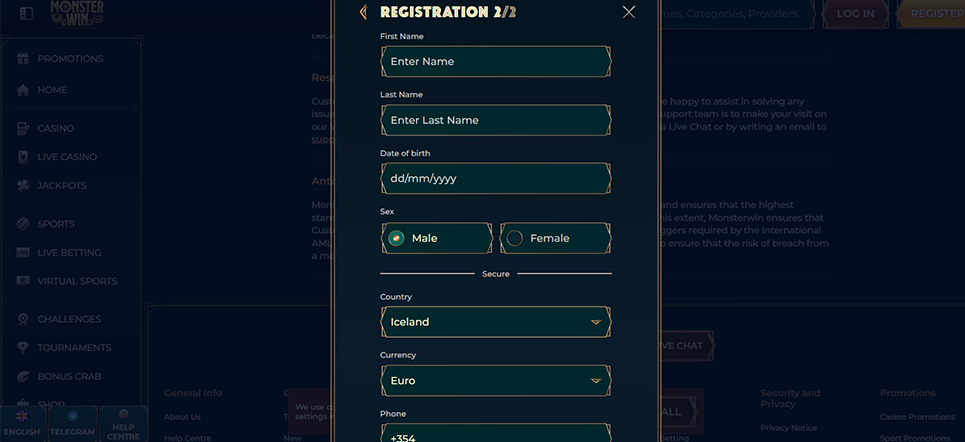Click the Tournaments trophy icon

[x=23, y=347]
